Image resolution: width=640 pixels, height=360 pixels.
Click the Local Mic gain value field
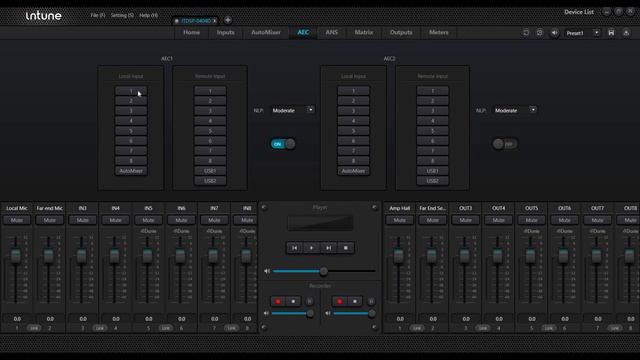pyautogui.click(x=17, y=319)
